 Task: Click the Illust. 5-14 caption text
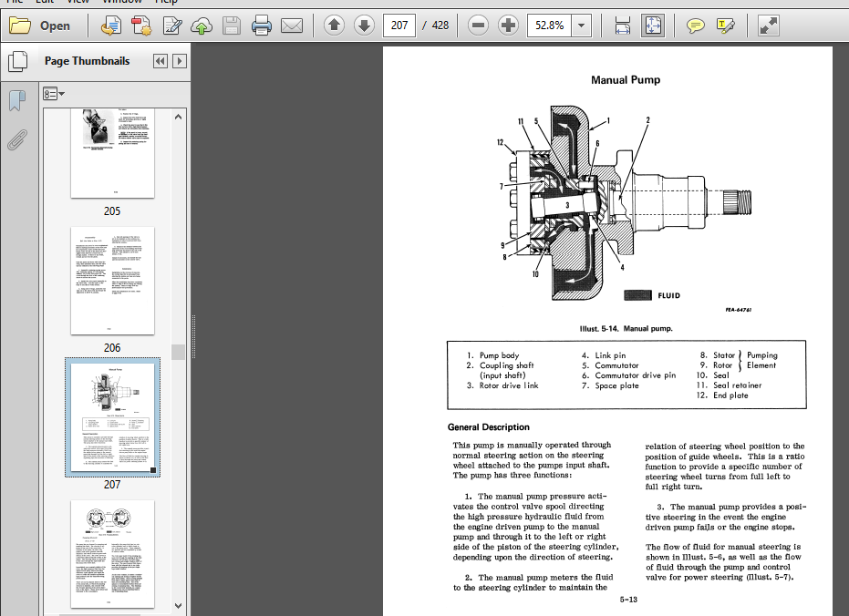(x=626, y=328)
